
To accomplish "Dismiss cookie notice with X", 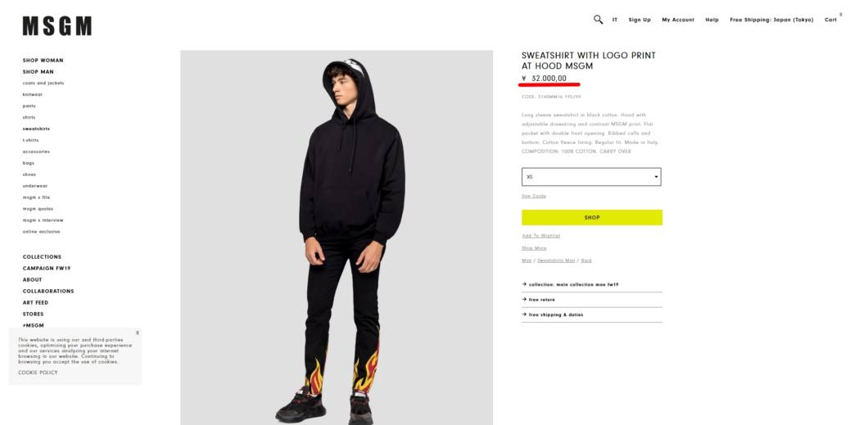I will tap(138, 332).
